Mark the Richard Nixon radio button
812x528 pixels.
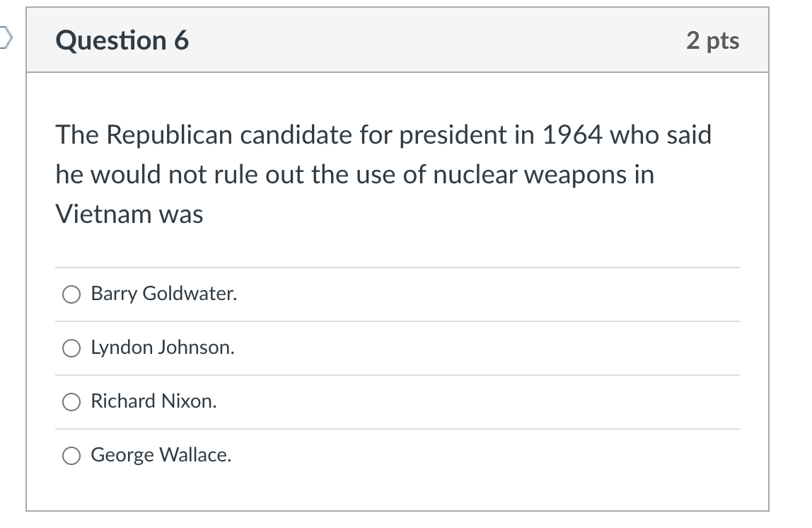click(71, 402)
